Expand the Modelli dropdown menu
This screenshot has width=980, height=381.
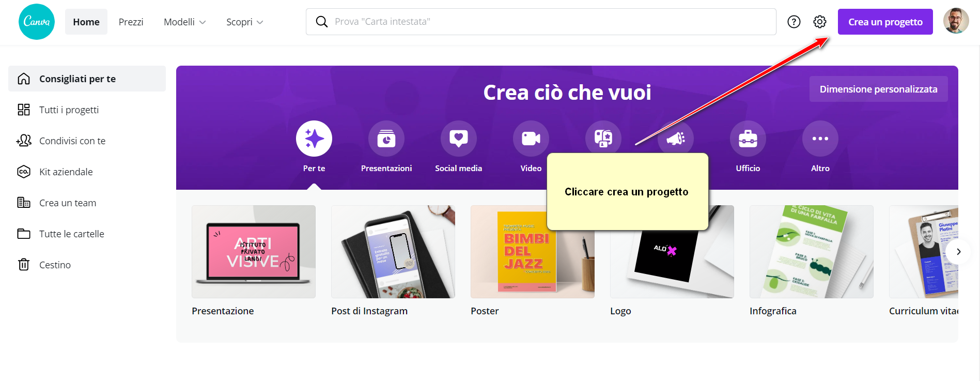click(185, 22)
